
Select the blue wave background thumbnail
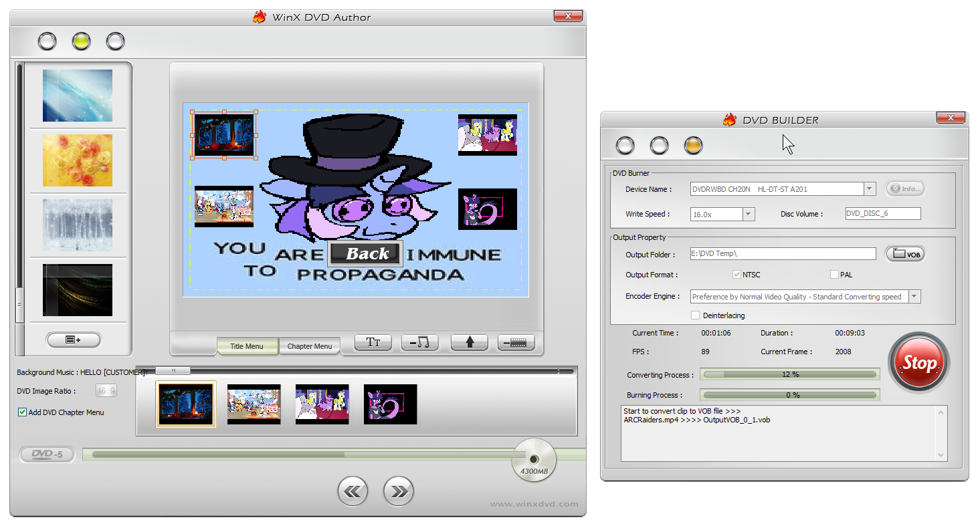pyautogui.click(x=78, y=95)
